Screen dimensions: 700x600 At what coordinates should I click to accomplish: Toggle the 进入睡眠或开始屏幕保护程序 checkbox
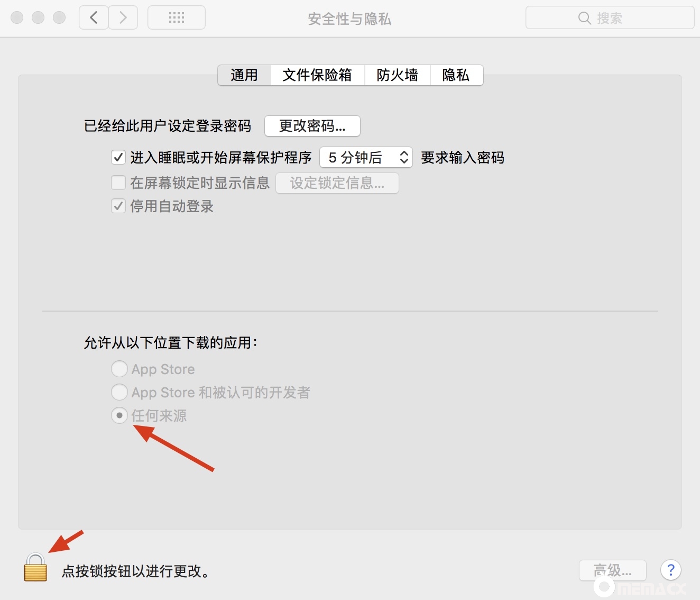[118, 158]
